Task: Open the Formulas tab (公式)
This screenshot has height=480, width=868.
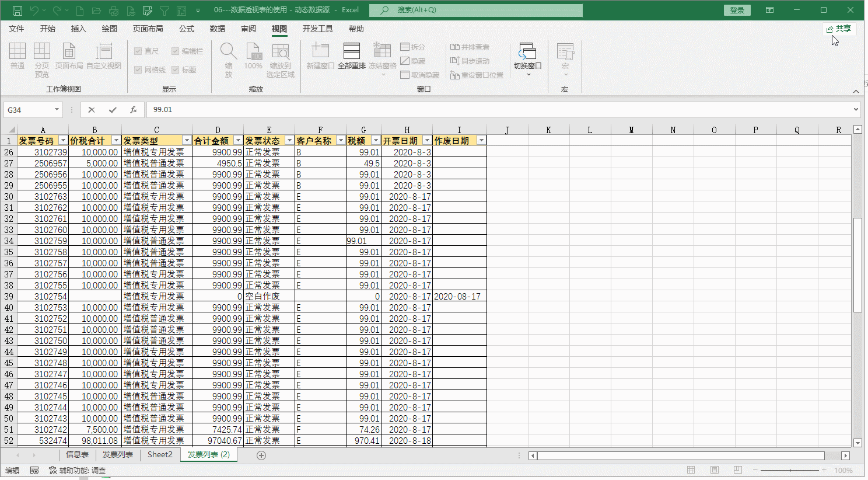Action: pyautogui.click(x=187, y=29)
